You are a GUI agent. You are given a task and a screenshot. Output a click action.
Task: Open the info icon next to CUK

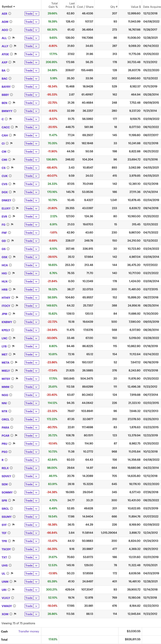coord(10,176)
